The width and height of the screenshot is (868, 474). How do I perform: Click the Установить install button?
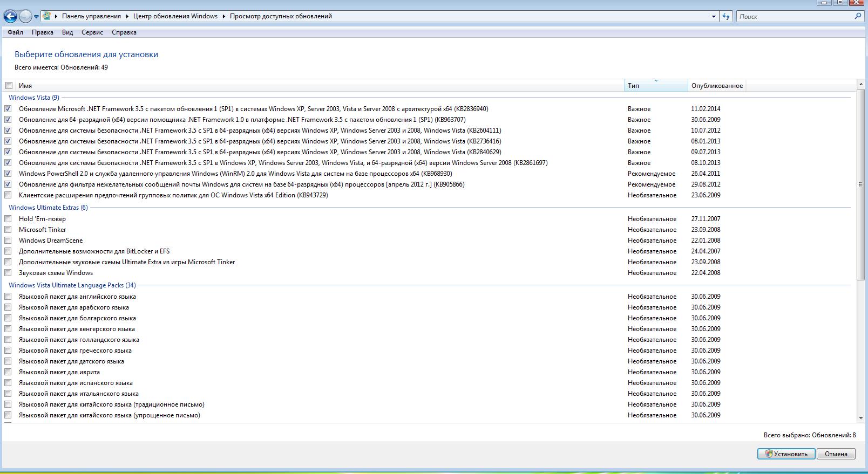pos(786,454)
